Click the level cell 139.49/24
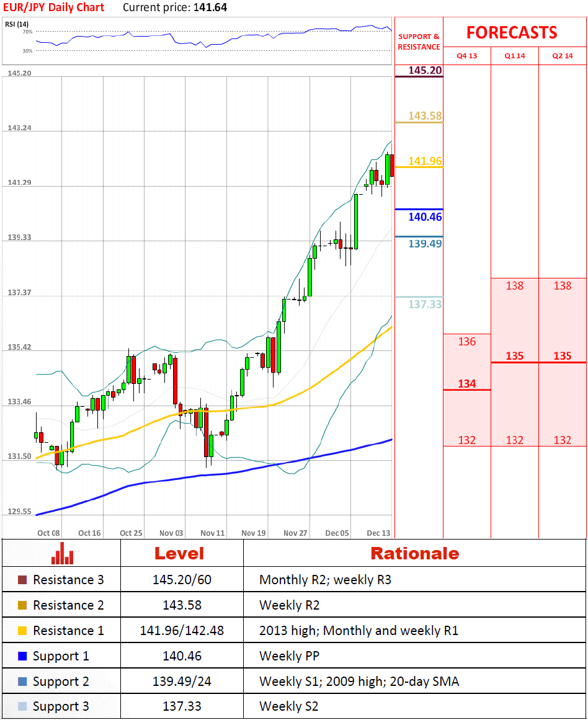This screenshot has height=720, width=588. (x=182, y=681)
